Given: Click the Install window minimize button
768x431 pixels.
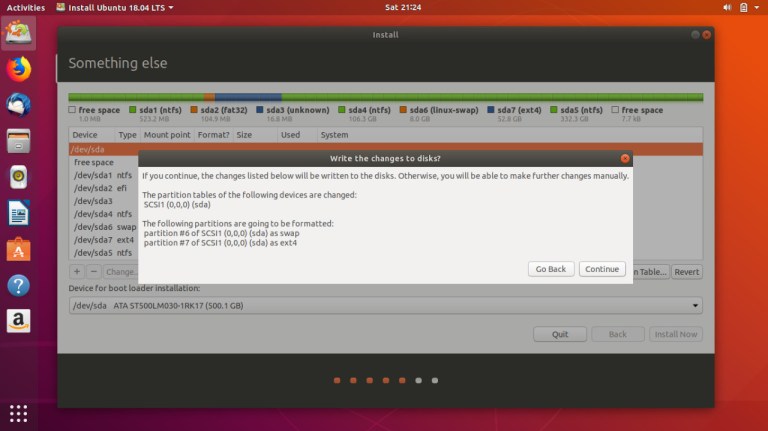Looking at the screenshot, I should pyautogui.click(x=695, y=35).
